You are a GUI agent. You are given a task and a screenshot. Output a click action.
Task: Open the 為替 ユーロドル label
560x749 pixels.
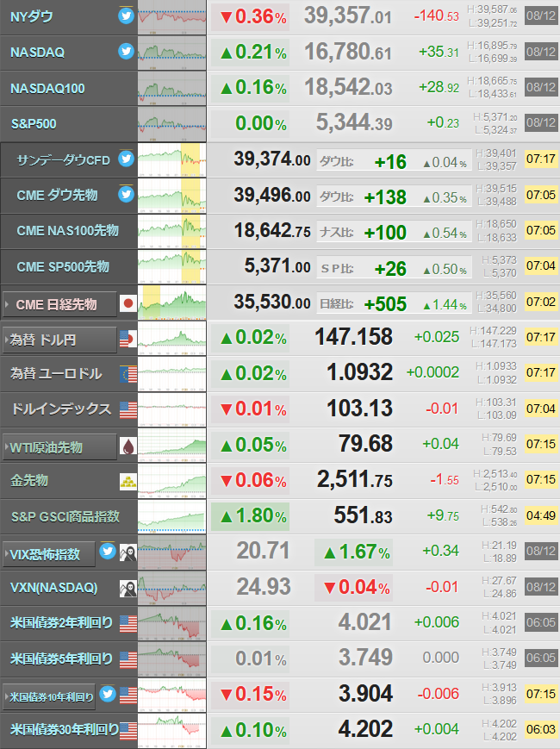point(56,373)
